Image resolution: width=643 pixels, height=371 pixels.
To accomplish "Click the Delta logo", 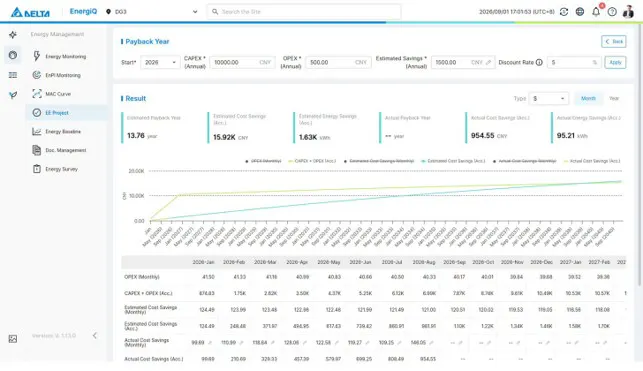I will (x=30, y=12).
